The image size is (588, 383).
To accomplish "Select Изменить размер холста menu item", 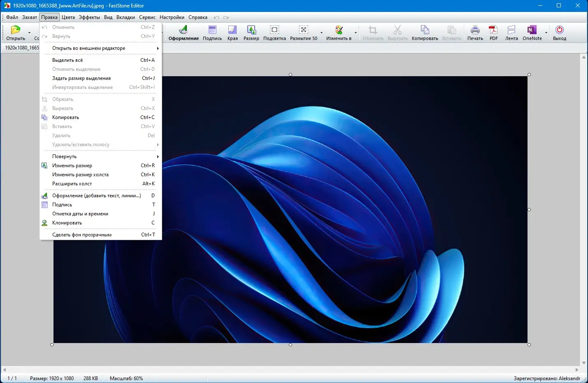I will click(x=80, y=175).
